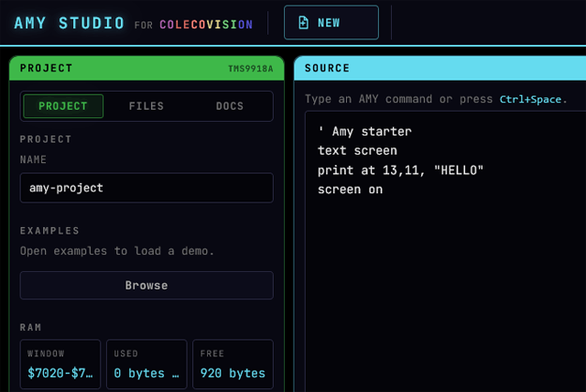The image size is (586, 392).
Task: Open the FILES tab
Action: (x=146, y=106)
